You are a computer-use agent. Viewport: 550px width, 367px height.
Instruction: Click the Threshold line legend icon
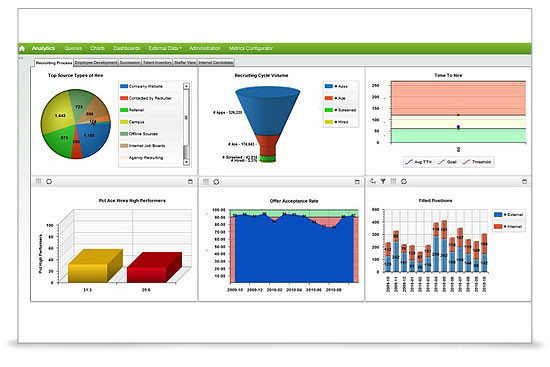[467, 162]
